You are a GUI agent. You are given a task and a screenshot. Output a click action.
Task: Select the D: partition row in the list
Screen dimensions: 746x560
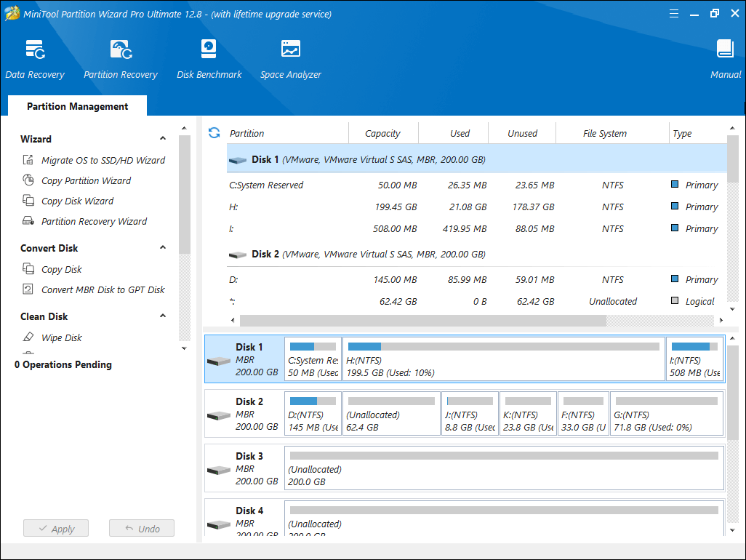point(477,280)
